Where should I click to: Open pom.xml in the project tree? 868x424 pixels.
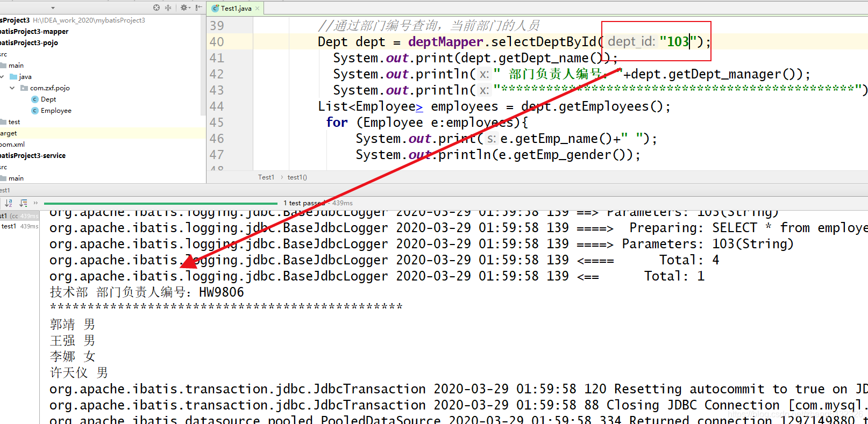(x=12, y=145)
